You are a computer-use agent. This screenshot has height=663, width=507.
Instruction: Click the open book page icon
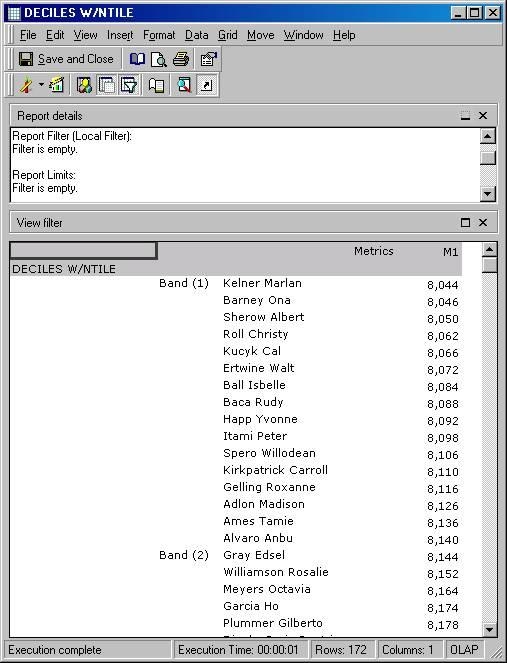pyautogui.click(x=156, y=85)
